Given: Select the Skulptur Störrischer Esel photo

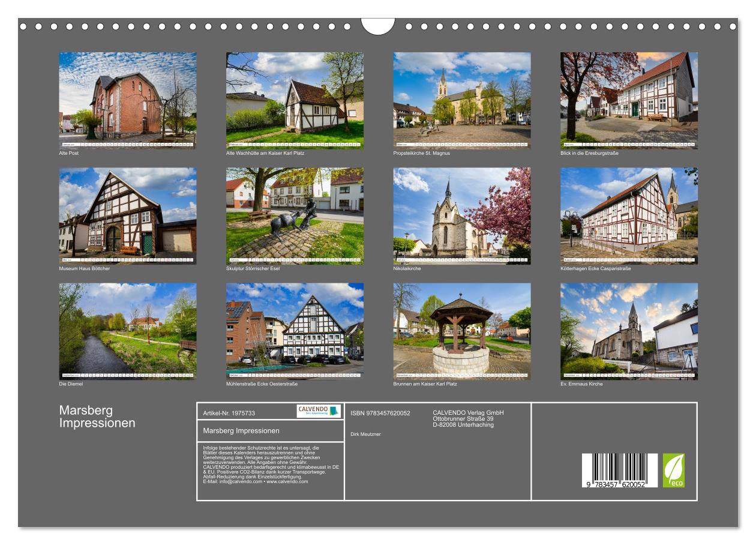Looking at the screenshot, I should (295, 215).
